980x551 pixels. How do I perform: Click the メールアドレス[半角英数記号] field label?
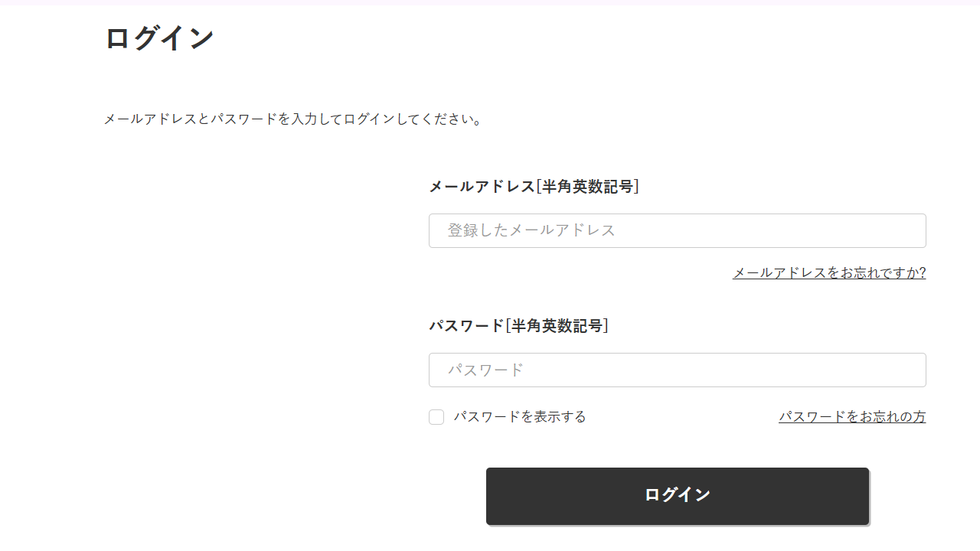coord(534,186)
